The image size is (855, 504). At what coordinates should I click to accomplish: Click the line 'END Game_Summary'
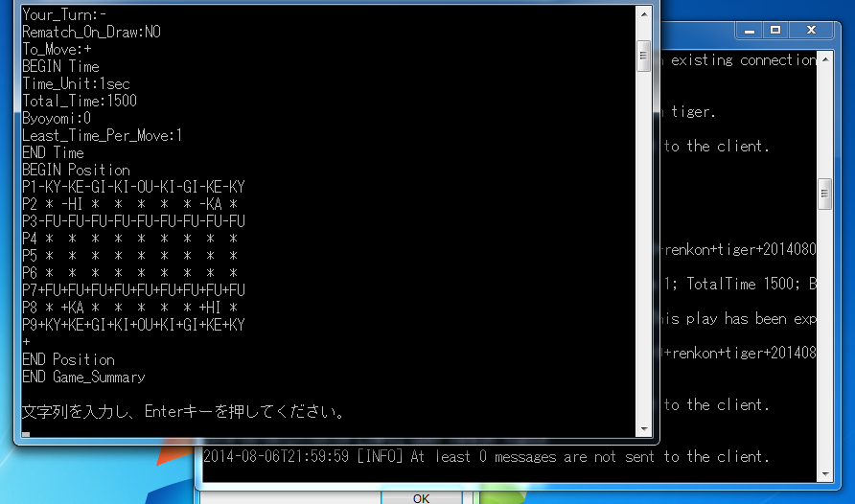(x=84, y=378)
